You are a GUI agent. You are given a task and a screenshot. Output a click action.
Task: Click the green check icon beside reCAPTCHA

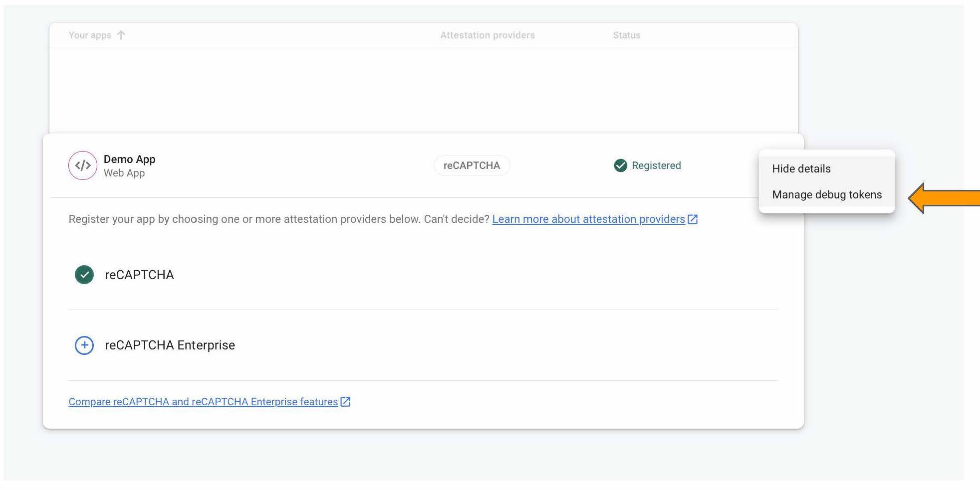tap(84, 275)
